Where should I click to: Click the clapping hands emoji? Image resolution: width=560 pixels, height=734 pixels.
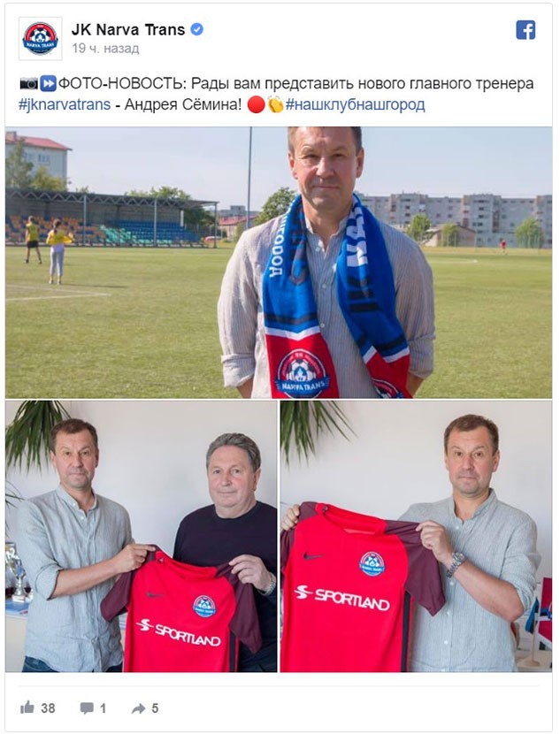coord(275,104)
